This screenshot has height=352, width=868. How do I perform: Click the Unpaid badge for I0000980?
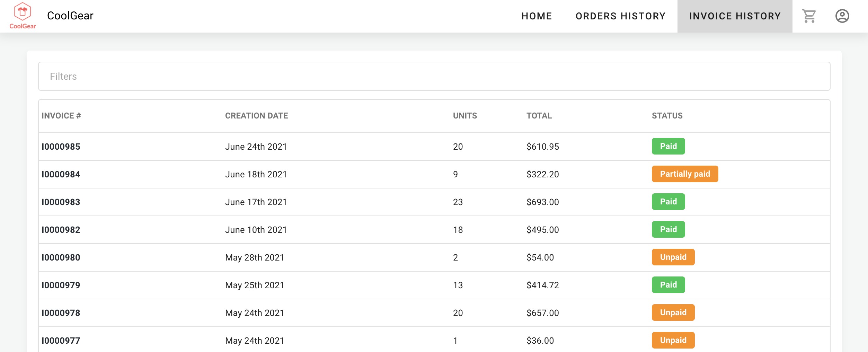click(673, 257)
